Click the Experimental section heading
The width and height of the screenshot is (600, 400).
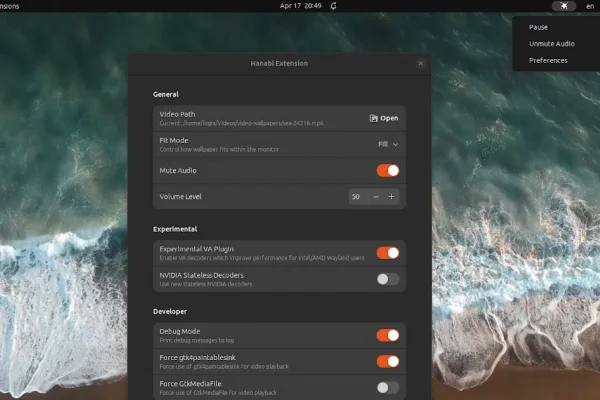pyautogui.click(x=175, y=229)
